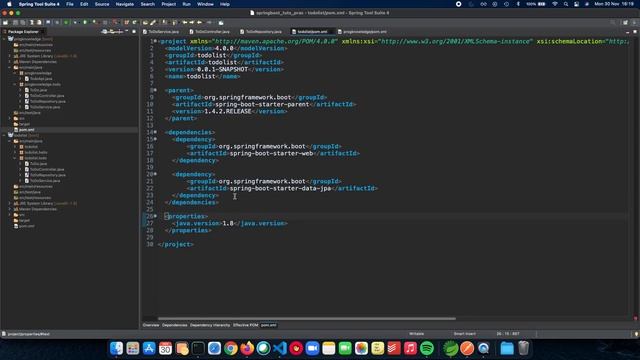Open the Project menu
This screenshot has width=640, height=360.
[x=168, y=4]
